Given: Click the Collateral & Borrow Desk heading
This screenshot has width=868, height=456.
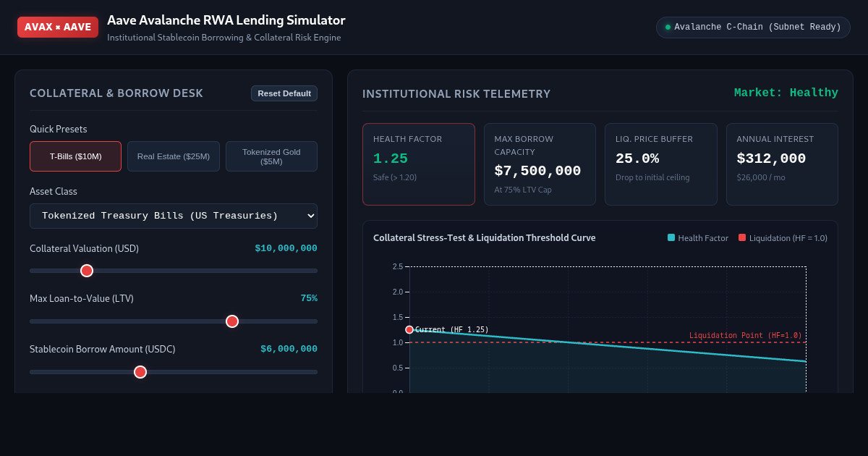Looking at the screenshot, I should 116,93.
